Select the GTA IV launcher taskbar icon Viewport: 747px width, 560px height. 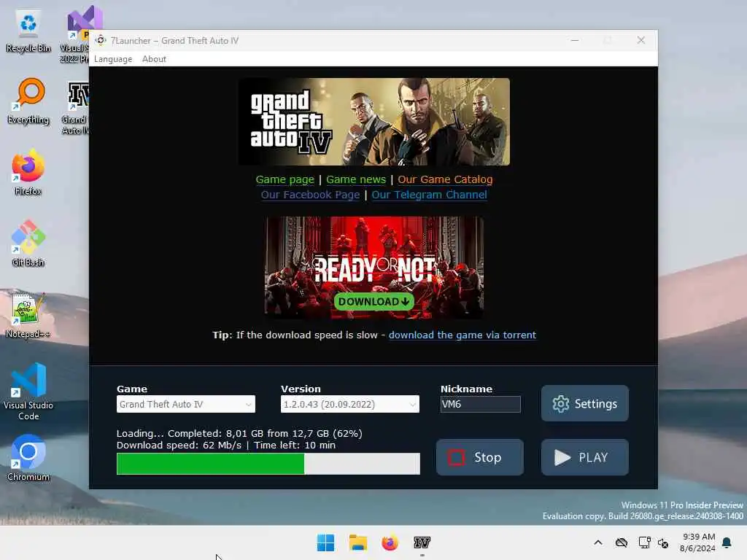point(422,542)
